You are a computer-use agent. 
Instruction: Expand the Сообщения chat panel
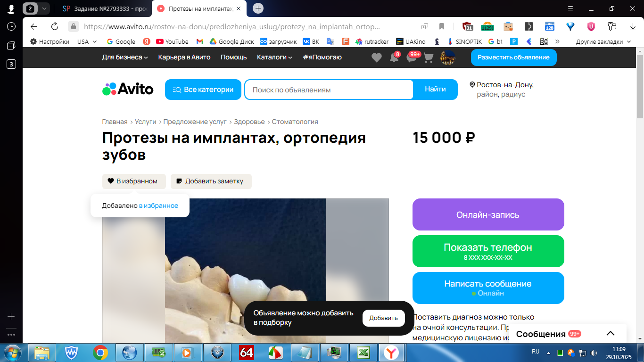[x=568, y=334]
